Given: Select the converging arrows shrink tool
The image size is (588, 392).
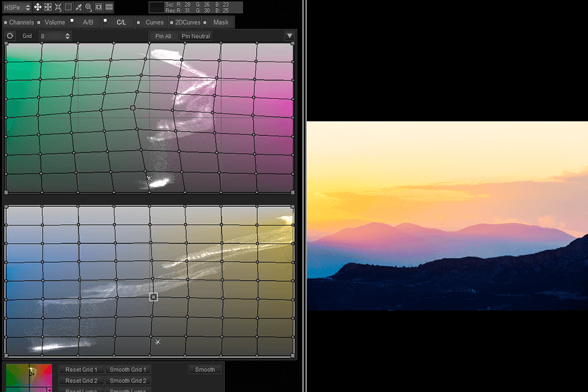Looking at the screenshot, I should click(x=58, y=7).
